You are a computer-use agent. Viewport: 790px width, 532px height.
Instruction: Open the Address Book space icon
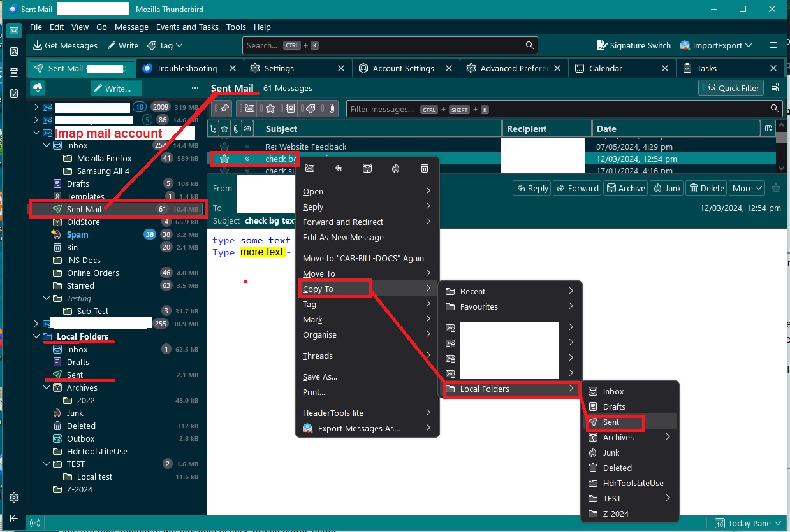click(x=13, y=52)
